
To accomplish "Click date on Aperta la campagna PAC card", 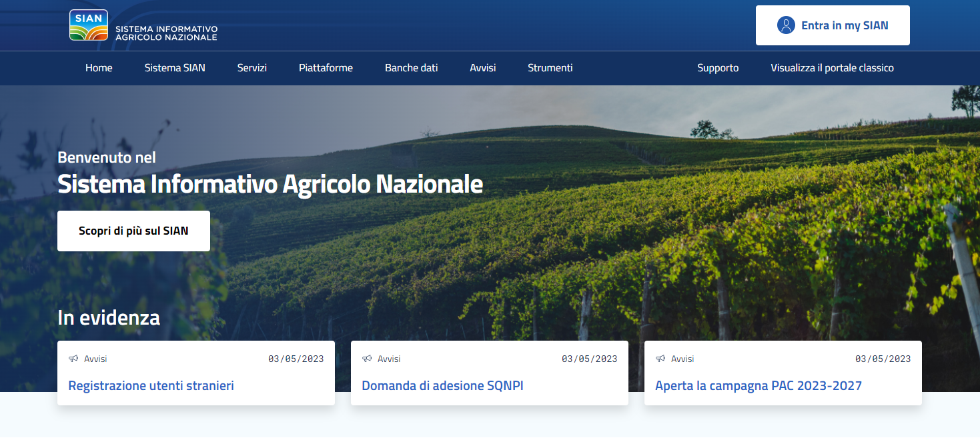I will [883, 359].
